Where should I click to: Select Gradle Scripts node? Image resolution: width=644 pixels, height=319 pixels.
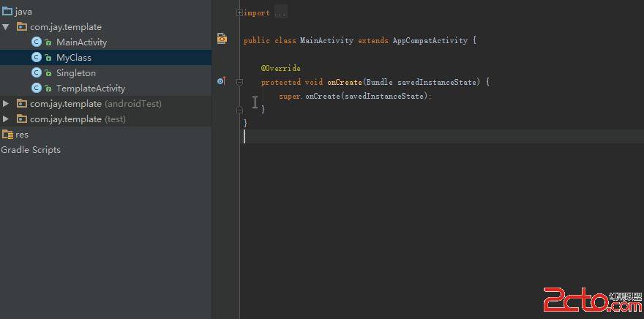point(31,150)
